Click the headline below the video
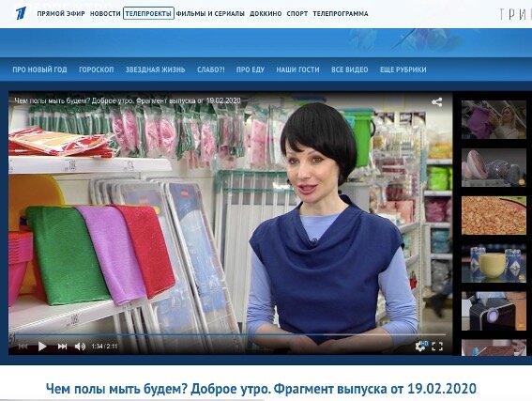The image size is (532, 401). pos(261,389)
